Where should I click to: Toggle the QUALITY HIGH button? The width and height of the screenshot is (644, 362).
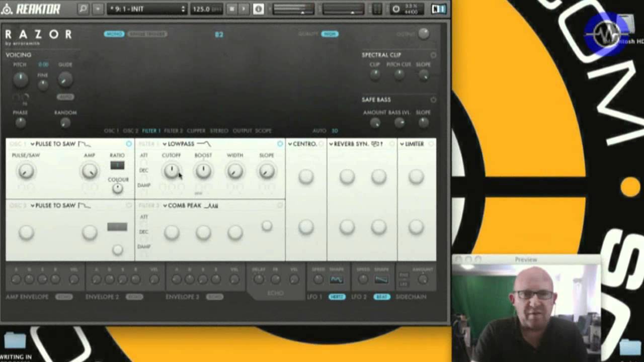[330, 34]
